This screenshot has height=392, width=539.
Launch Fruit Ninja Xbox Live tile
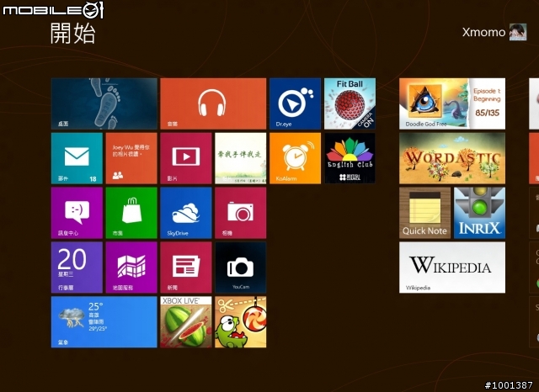186,322
